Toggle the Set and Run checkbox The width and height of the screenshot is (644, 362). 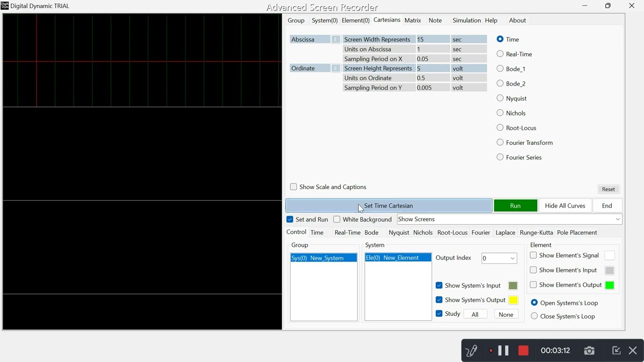290,219
